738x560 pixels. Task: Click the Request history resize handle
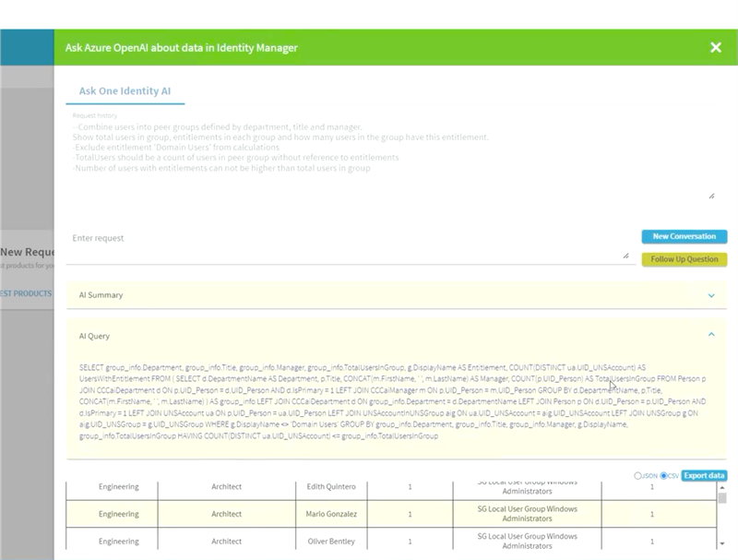pyautogui.click(x=711, y=196)
